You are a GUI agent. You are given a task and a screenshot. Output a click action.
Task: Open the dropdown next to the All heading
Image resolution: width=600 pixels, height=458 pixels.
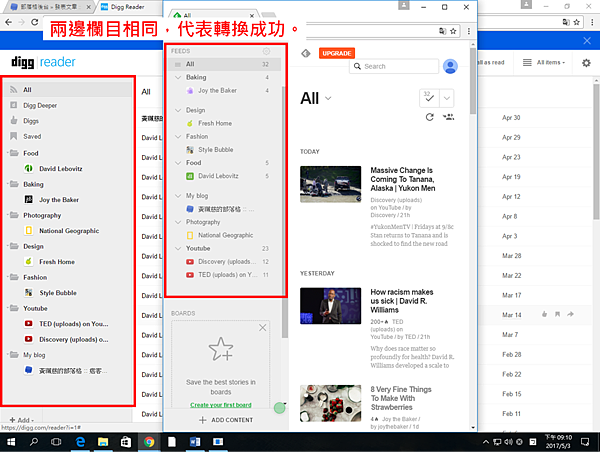328,98
